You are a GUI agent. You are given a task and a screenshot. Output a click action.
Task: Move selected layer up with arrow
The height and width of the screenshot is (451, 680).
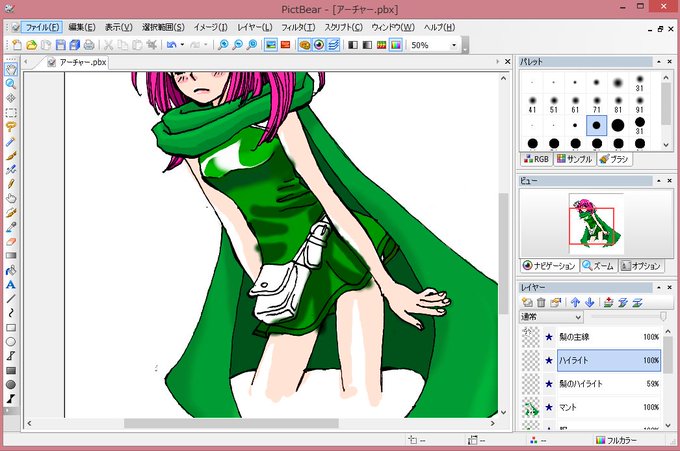pyautogui.click(x=575, y=302)
